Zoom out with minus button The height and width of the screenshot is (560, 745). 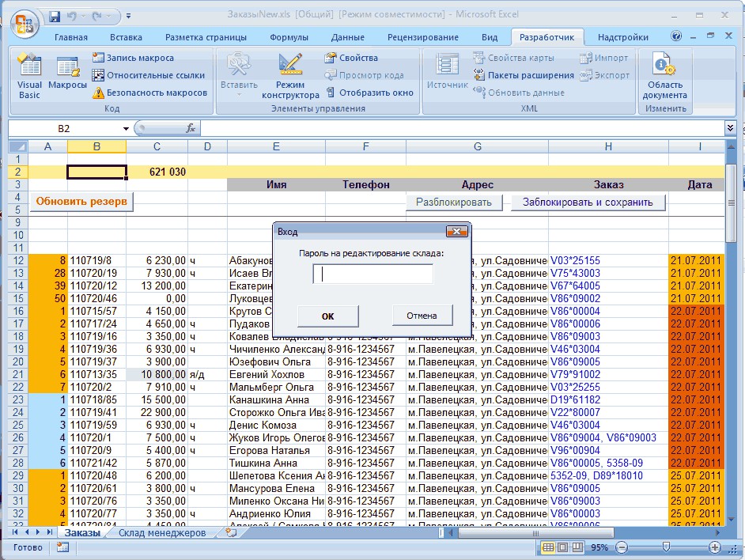tap(622, 547)
